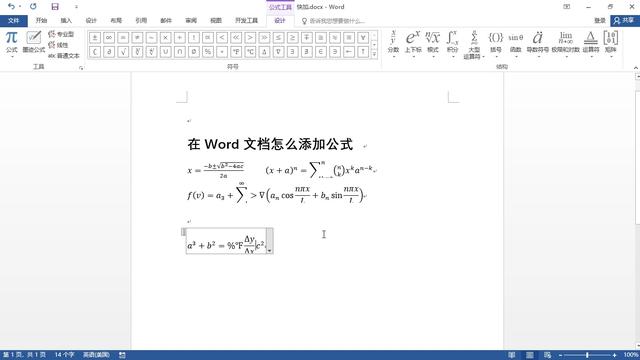Insert the multiplication × symbol

pos(165,38)
